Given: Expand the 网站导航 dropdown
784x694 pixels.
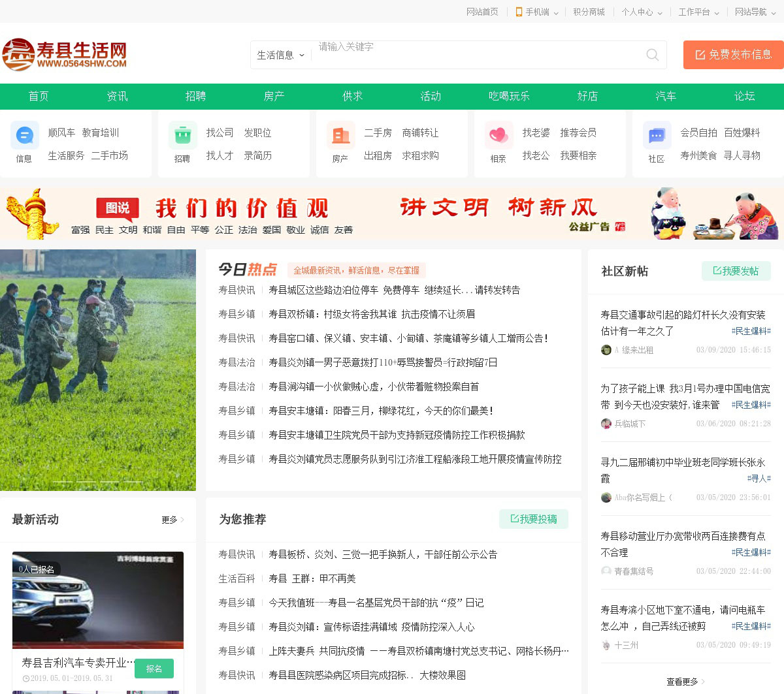Looking at the screenshot, I should click(x=755, y=12).
